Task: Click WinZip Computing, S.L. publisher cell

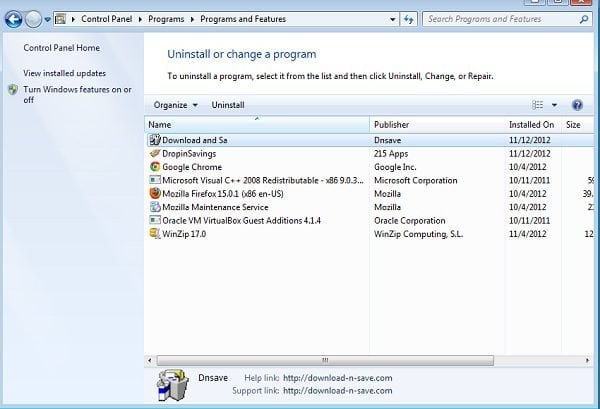Action: click(419, 234)
